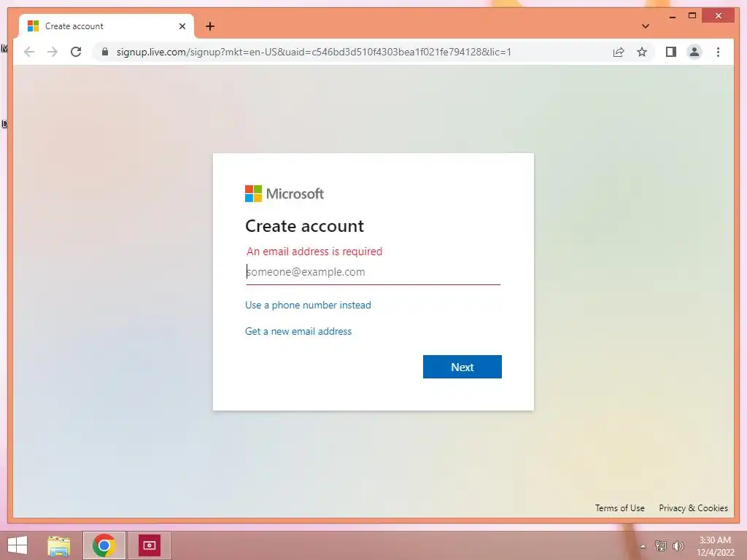View site info via the padlock icon

tap(105, 52)
